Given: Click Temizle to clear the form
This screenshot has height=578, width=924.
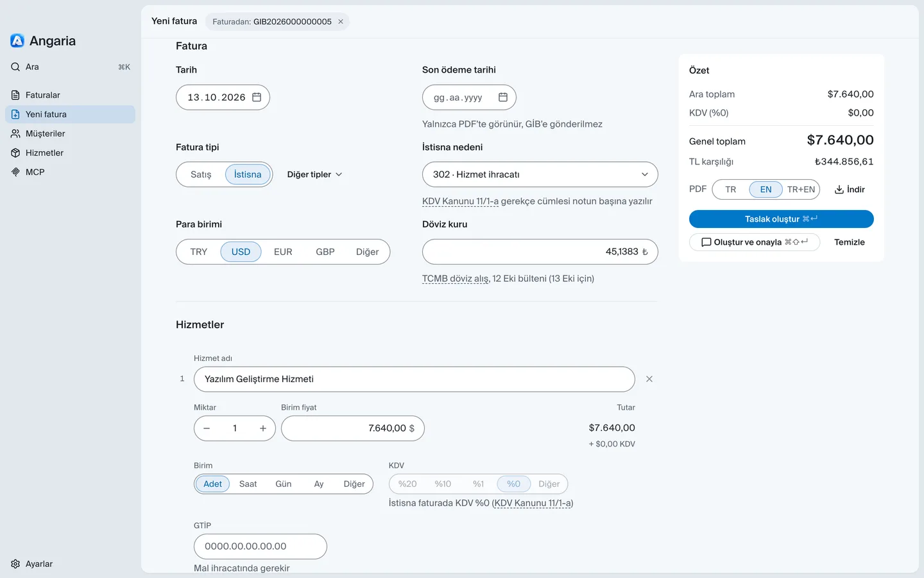Looking at the screenshot, I should pos(850,242).
